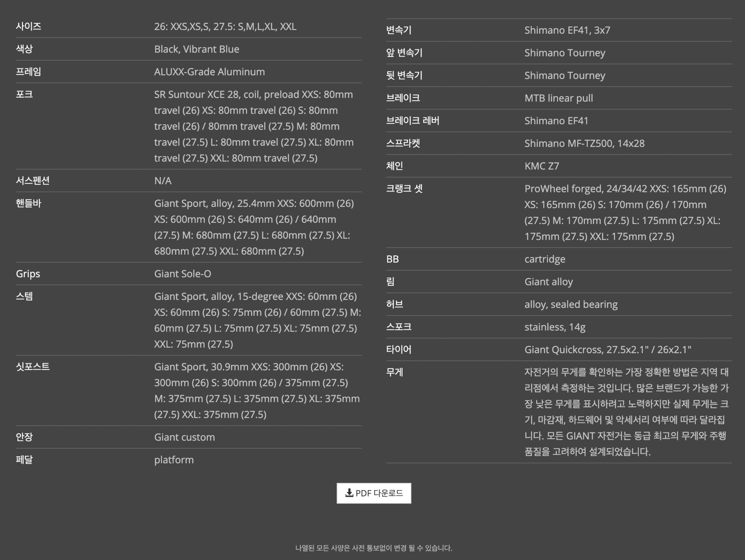Click the PDF 다운로드 button
The image size is (745, 560).
[374, 493]
